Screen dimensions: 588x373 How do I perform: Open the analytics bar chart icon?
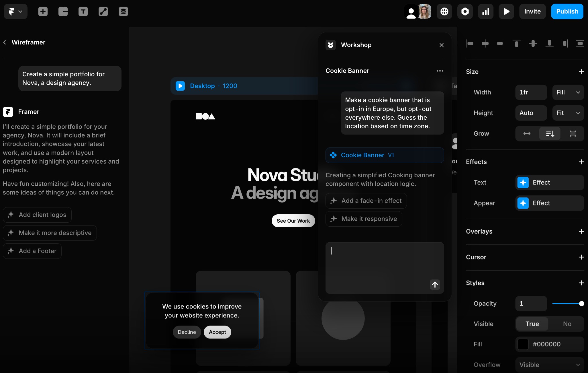coord(486,11)
